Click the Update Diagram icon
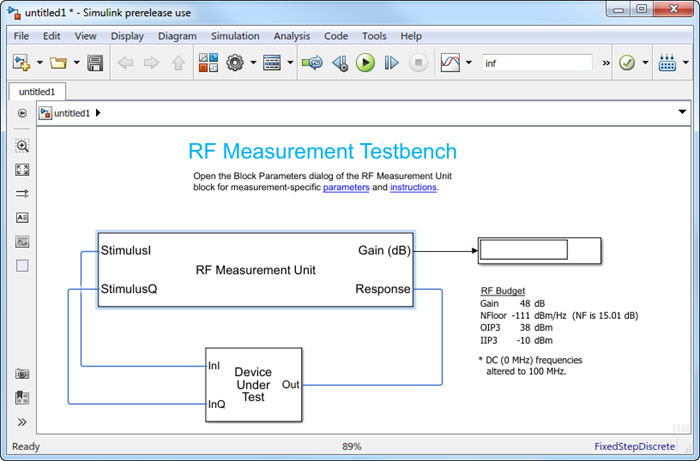Viewport: 700px width, 461px height. (x=312, y=63)
